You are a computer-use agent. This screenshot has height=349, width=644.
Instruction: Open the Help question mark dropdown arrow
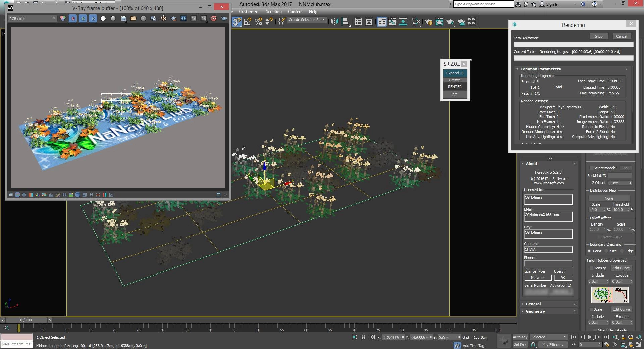tap(601, 4)
